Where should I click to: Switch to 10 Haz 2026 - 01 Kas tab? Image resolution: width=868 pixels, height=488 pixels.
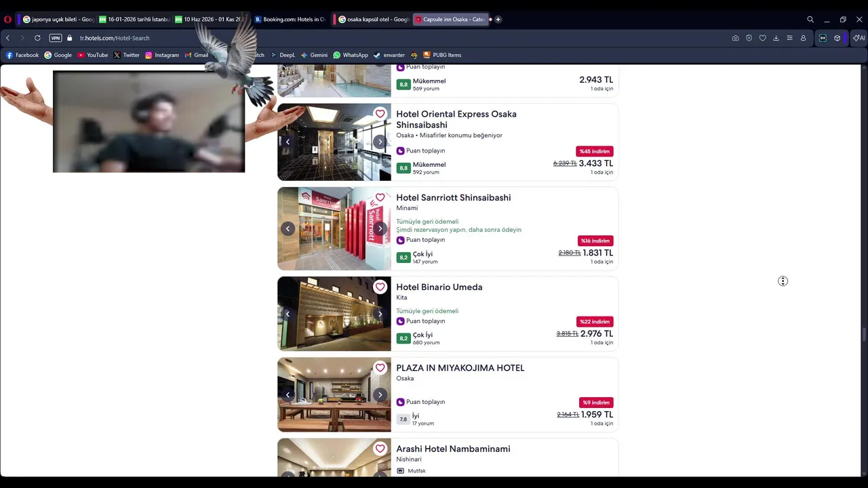click(x=210, y=20)
